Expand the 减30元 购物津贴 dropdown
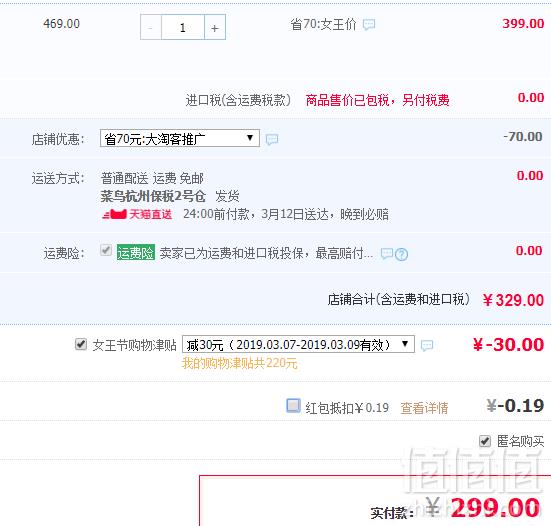551x526 pixels. [298, 344]
